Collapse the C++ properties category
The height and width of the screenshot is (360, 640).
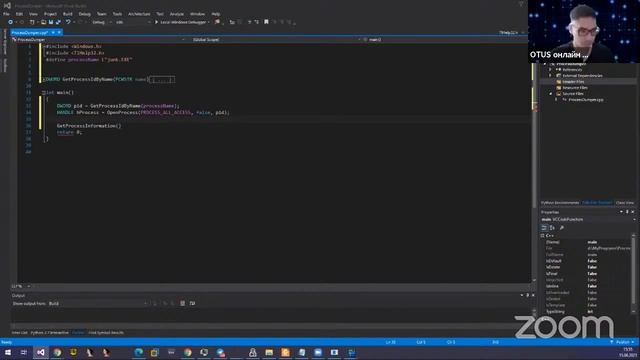pyautogui.click(x=543, y=236)
